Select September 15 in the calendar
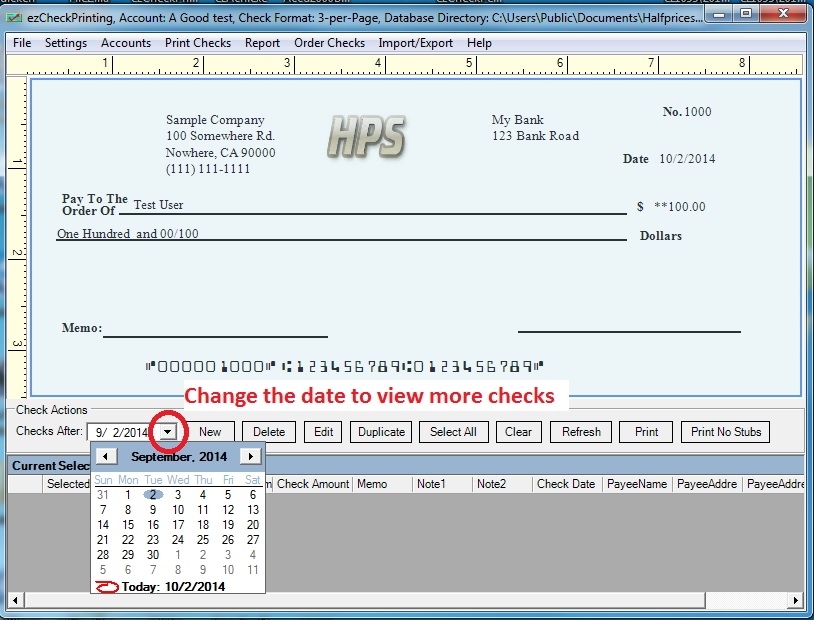 128,525
